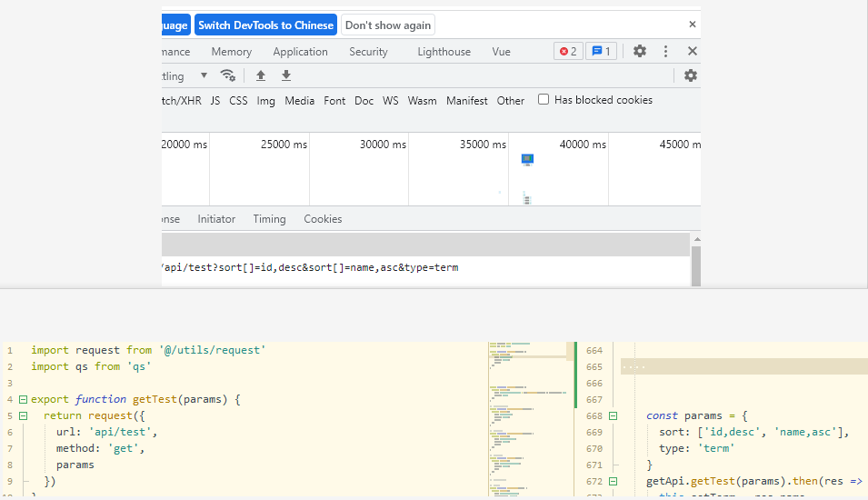Switch to the Timing tab
Image resolution: width=868 pixels, height=500 pixels.
[270, 219]
